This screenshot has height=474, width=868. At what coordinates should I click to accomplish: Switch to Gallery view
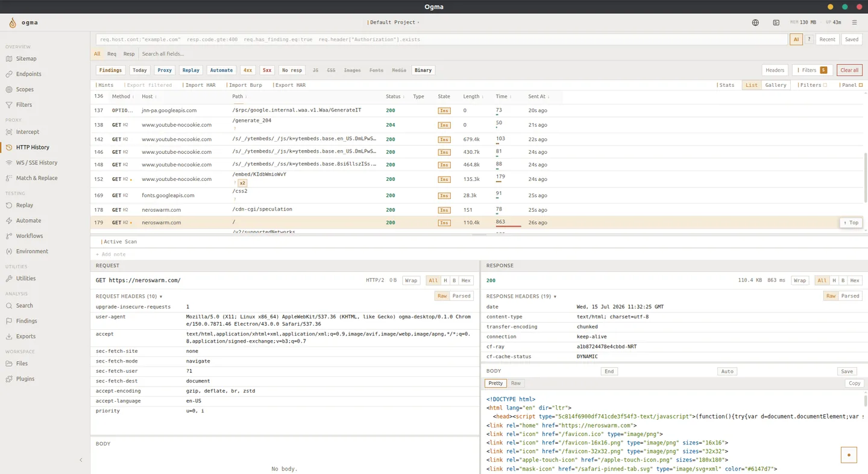point(776,85)
